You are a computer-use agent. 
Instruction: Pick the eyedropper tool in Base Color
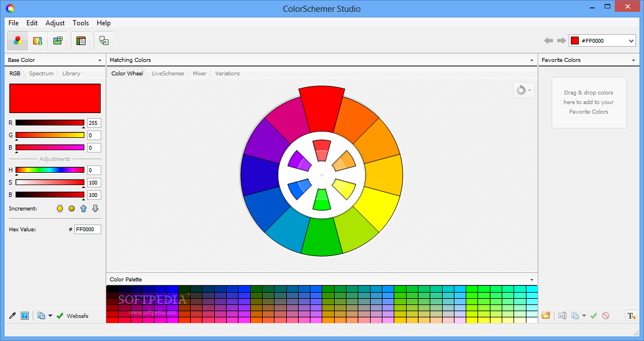click(12, 316)
